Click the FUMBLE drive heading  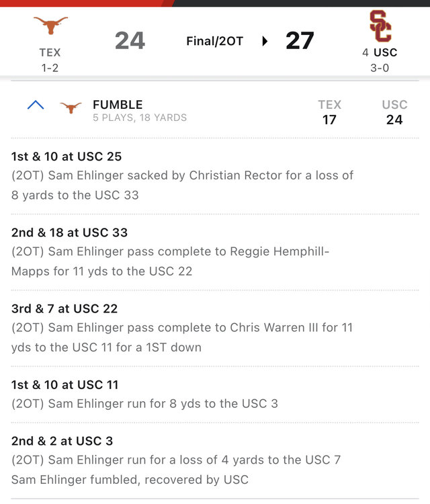click(x=118, y=104)
